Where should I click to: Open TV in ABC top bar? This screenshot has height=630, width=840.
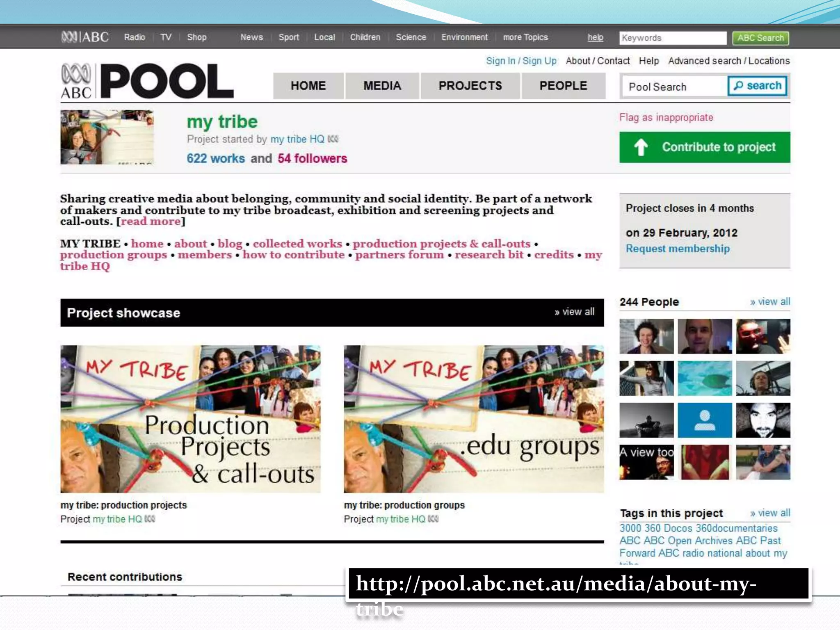pyautogui.click(x=166, y=37)
